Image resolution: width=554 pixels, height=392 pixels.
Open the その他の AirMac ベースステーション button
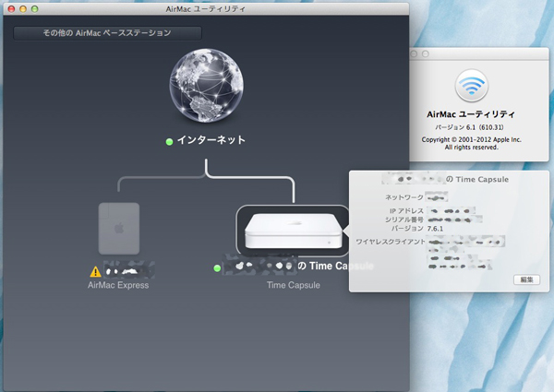coord(107,33)
